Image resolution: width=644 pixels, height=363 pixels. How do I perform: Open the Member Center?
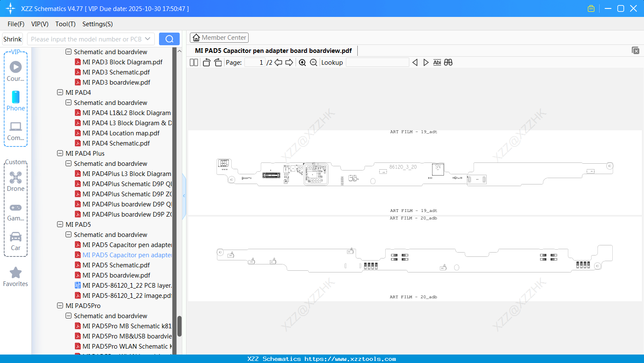(x=219, y=38)
